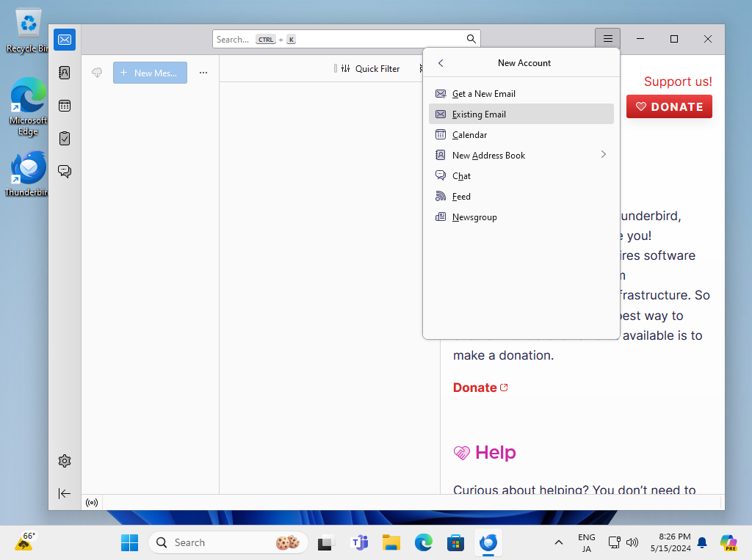
Task: Toggle the Quick Filter bar
Action: click(370, 69)
